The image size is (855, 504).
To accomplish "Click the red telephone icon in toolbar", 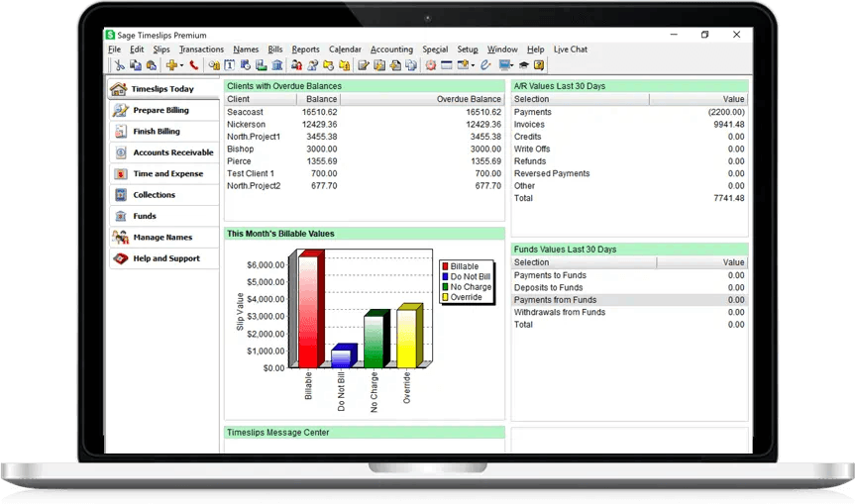I will (x=193, y=65).
